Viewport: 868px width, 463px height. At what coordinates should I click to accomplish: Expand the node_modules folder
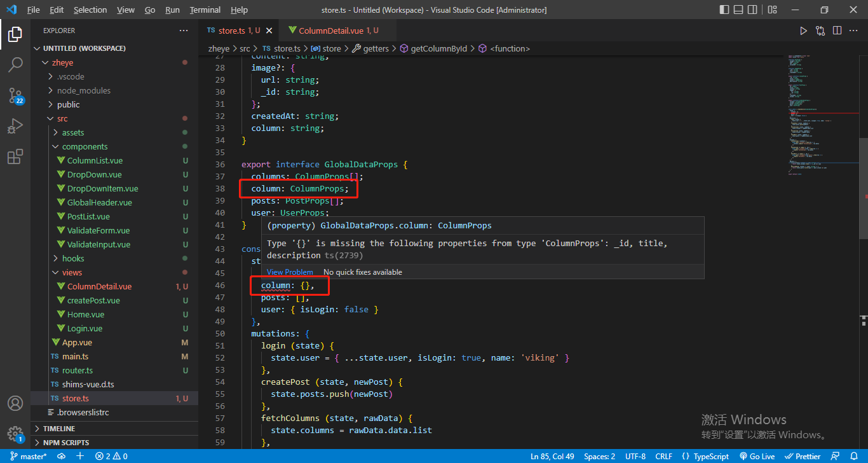point(83,90)
